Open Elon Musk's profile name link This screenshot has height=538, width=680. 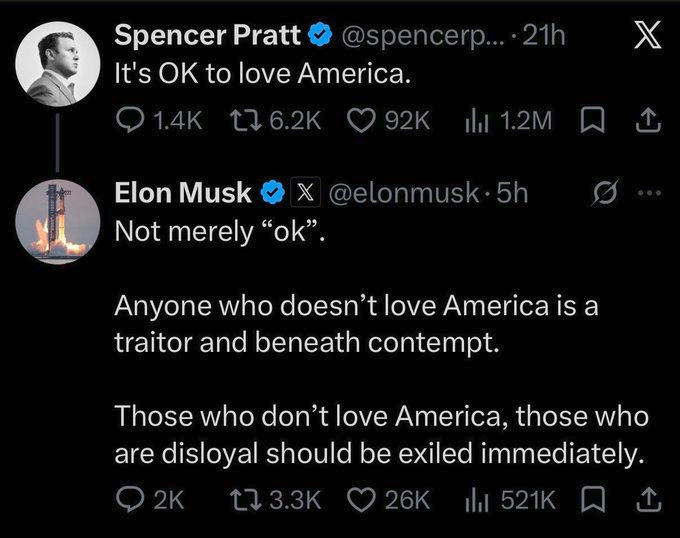[183, 192]
